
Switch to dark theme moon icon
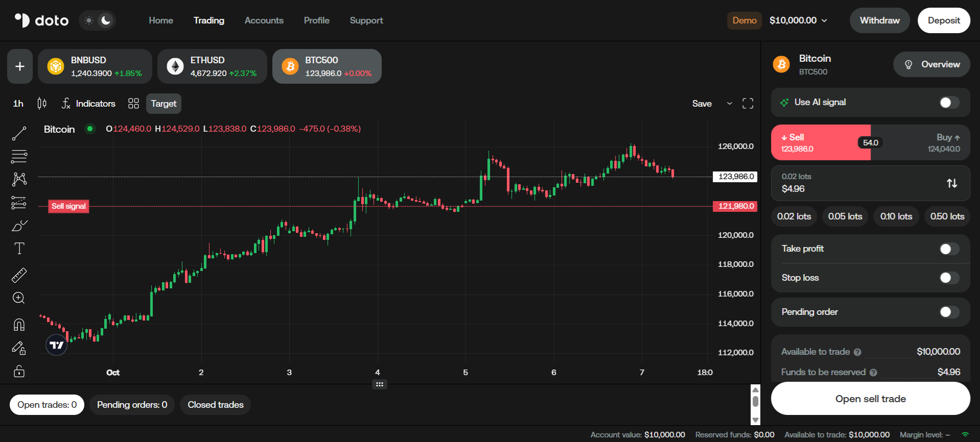click(106, 20)
